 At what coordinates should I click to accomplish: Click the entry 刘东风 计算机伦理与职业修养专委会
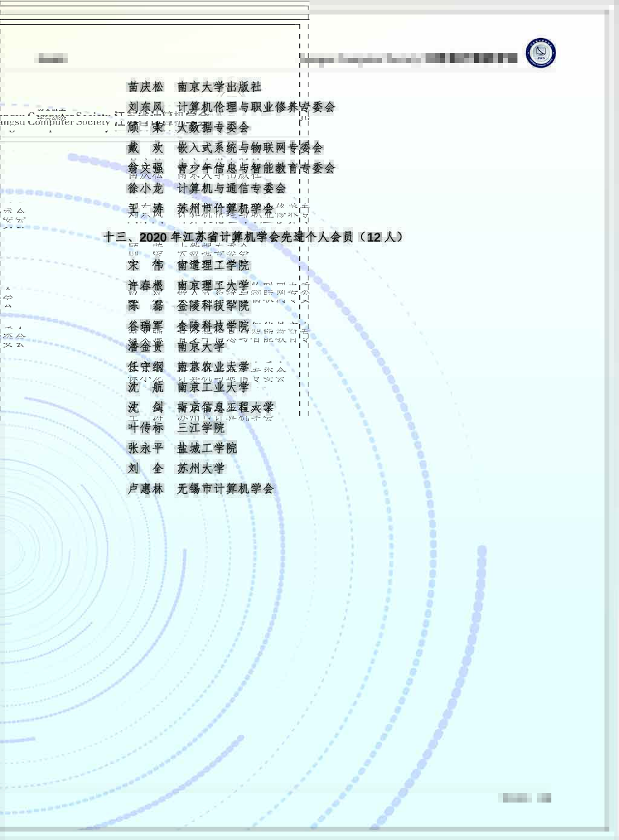(231, 107)
